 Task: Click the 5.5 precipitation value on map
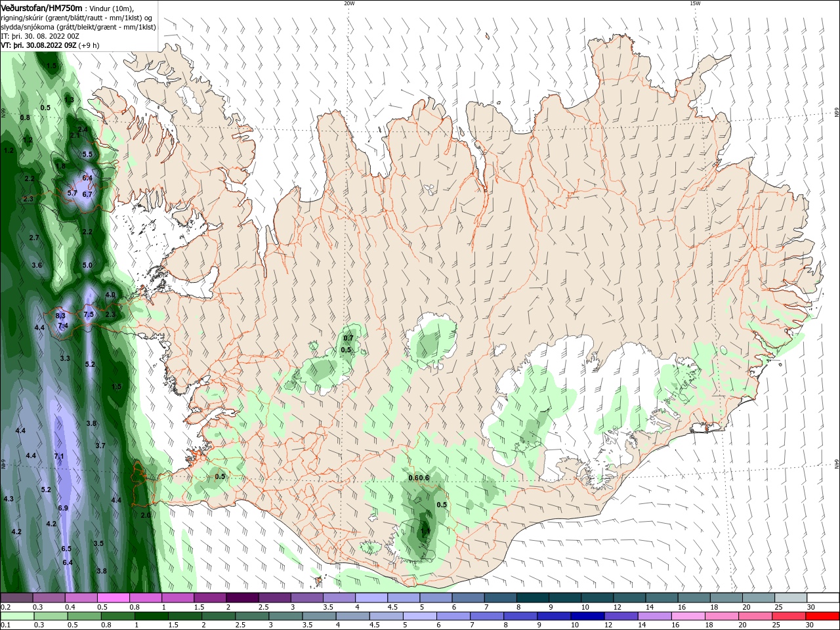coord(87,154)
